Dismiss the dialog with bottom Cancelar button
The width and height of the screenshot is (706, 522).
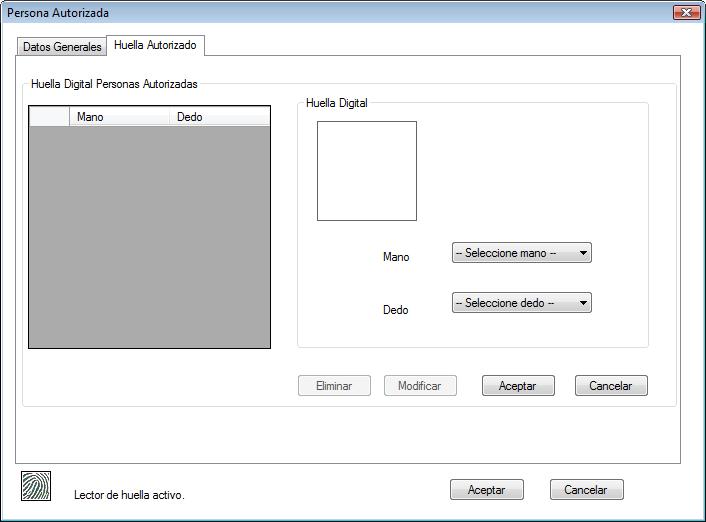pos(586,490)
